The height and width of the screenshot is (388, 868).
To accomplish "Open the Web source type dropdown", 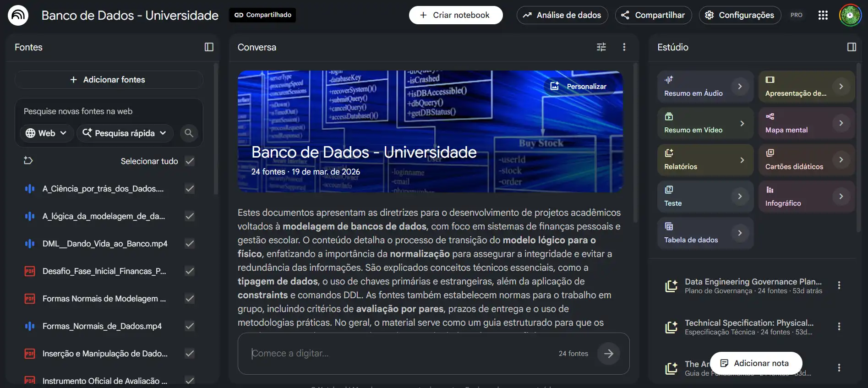I will pos(46,133).
